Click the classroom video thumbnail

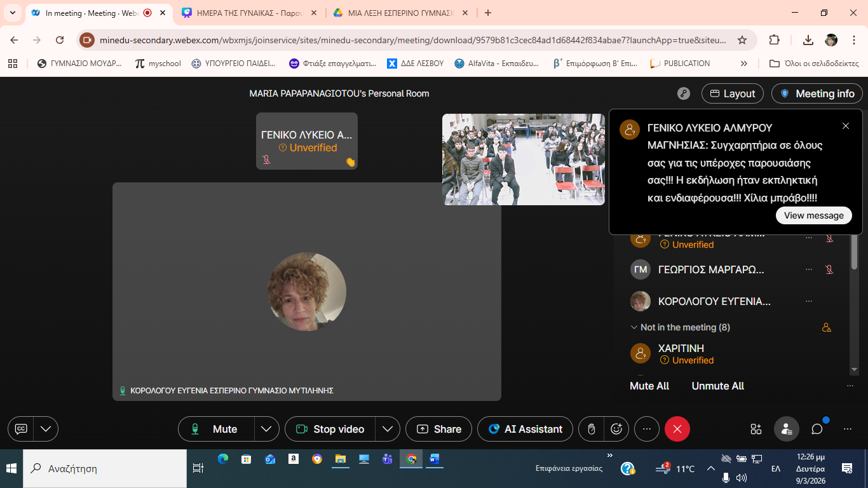coord(523,159)
